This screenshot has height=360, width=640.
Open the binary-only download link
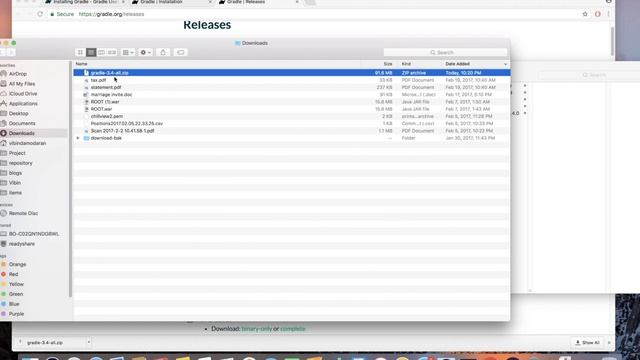[x=256, y=329]
